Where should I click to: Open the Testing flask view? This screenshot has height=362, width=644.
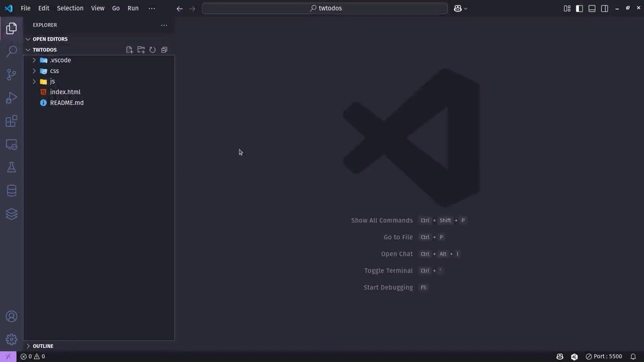click(12, 167)
